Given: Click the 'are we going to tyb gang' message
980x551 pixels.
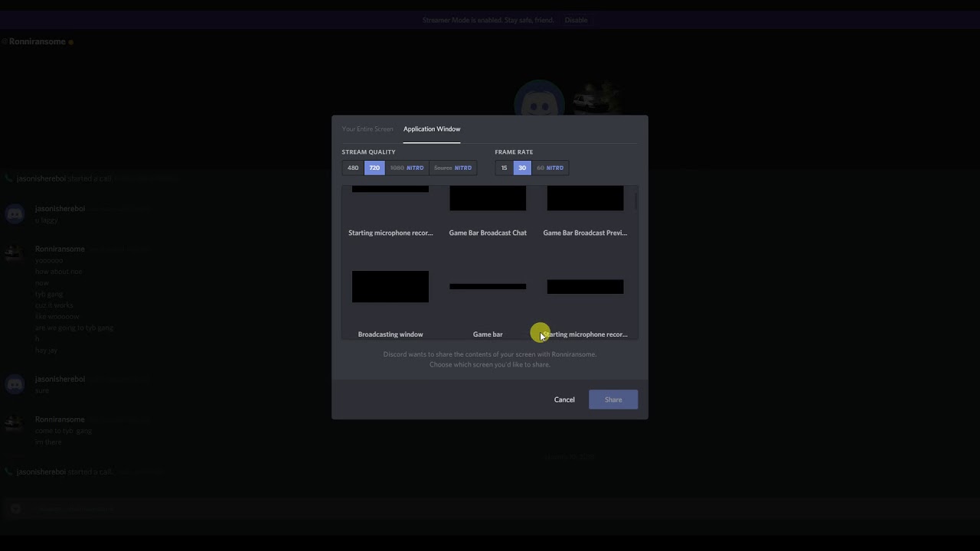Looking at the screenshot, I should click(74, 328).
